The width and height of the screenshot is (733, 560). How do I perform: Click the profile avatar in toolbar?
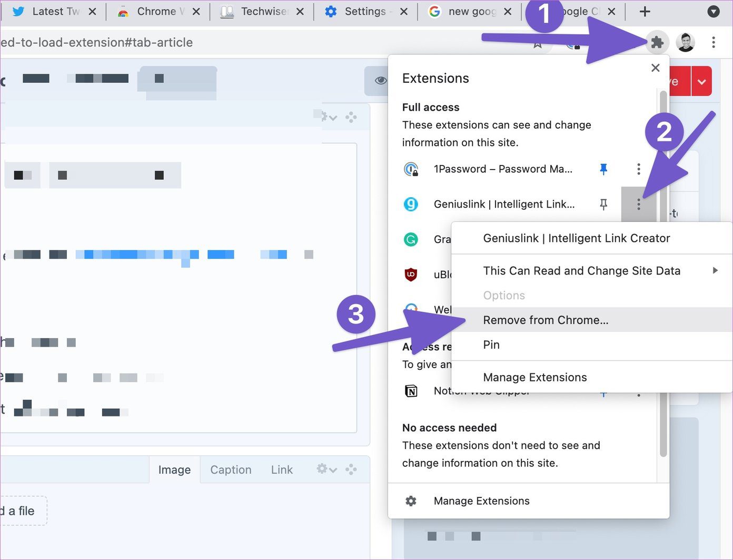[686, 42]
